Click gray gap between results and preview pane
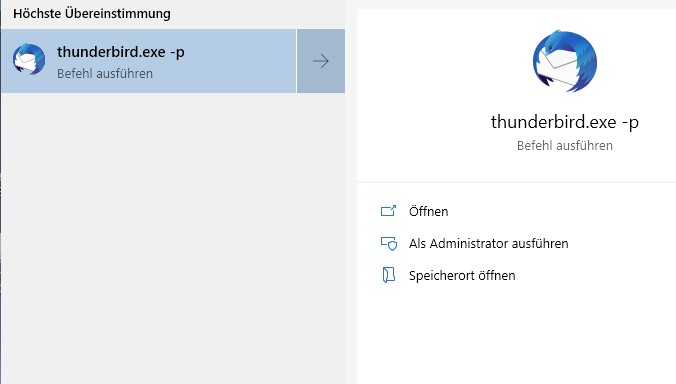The height and width of the screenshot is (384, 676). [351, 194]
